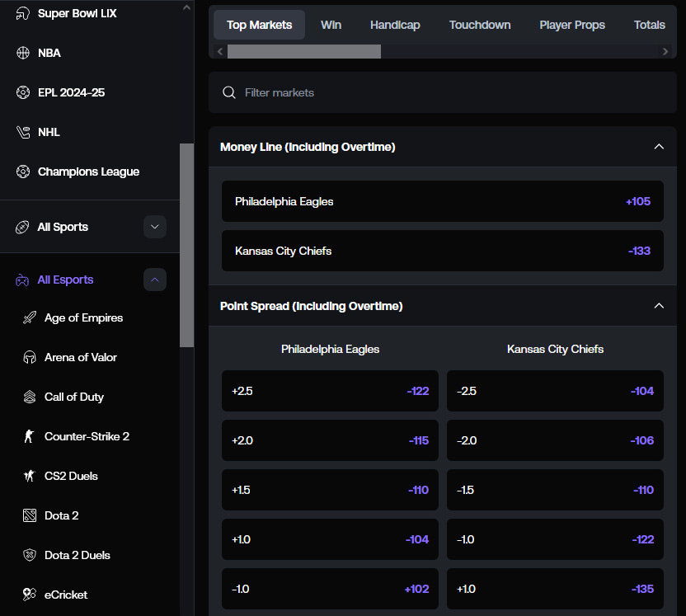Open the NBA sidebar link
The image size is (686, 616).
(x=49, y=53)
